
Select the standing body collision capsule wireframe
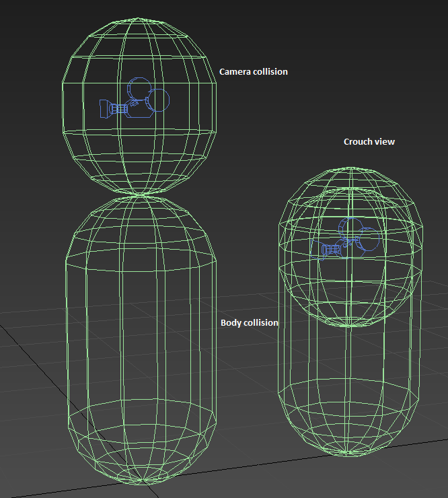[141, 340]
